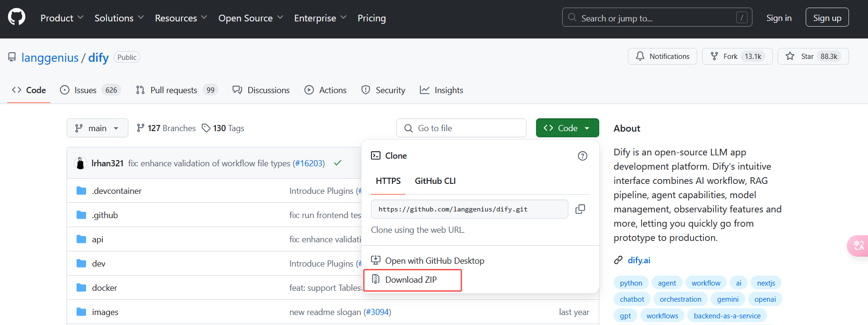Viewport: 868px width, 325px height.
Task: Click the Notifications bell button
Action: tap(662, 56)
